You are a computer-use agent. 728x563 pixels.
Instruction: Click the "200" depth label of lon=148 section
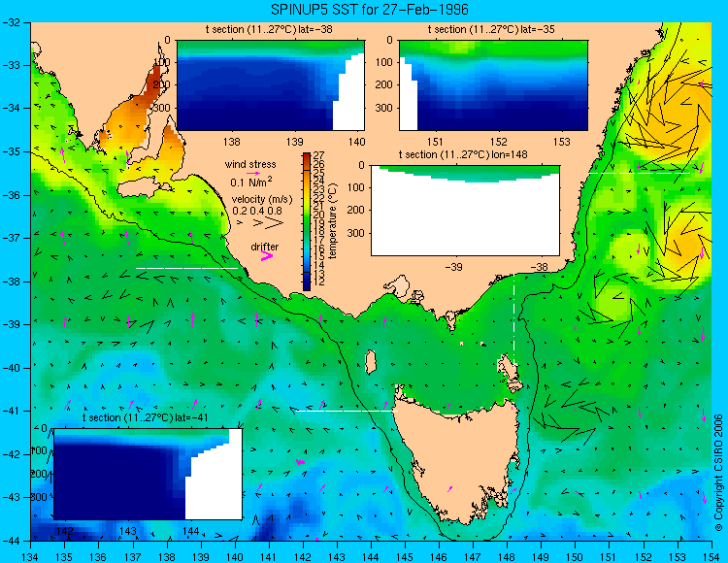(356, 211)
